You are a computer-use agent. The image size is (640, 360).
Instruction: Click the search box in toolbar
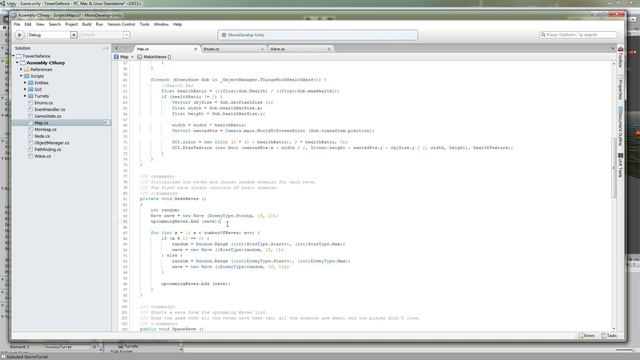point(578,35)
